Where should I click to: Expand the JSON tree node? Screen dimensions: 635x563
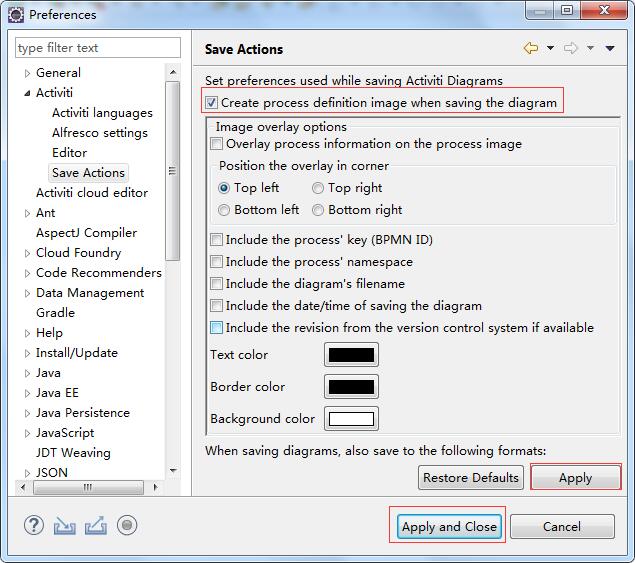27,473
